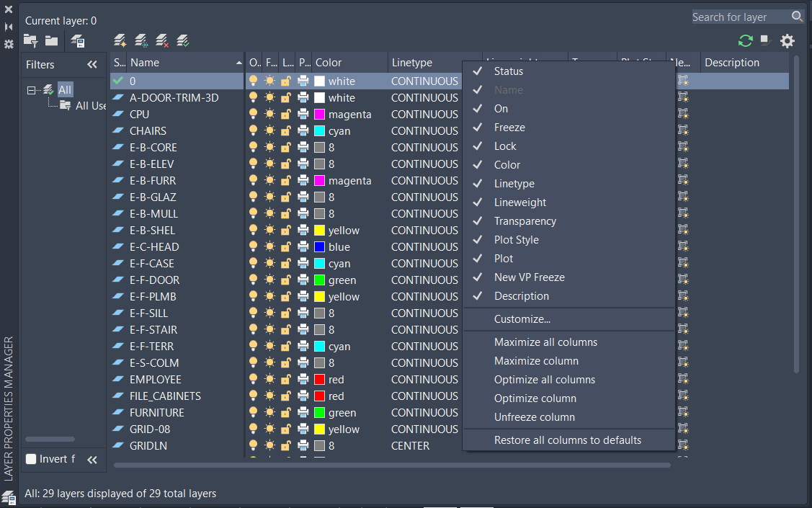
Task: Click the status icon of E-F-DOOR layer
Action: pos(118,280)
